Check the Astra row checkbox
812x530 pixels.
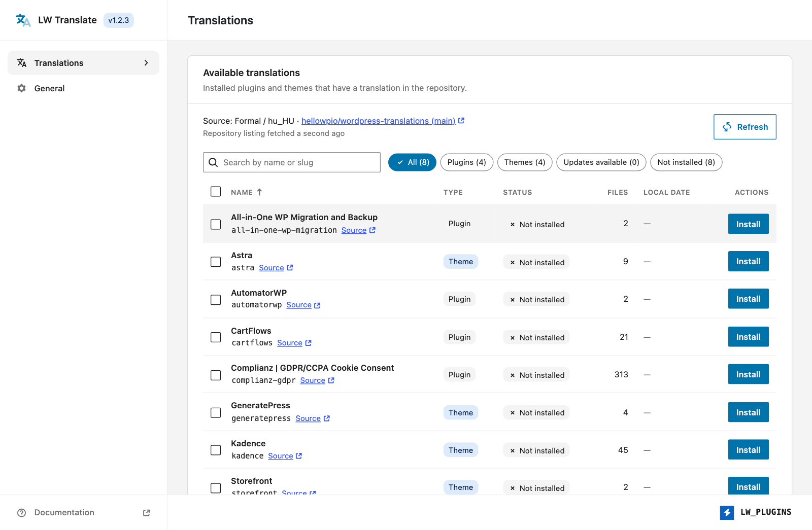[x=216, y=262]
